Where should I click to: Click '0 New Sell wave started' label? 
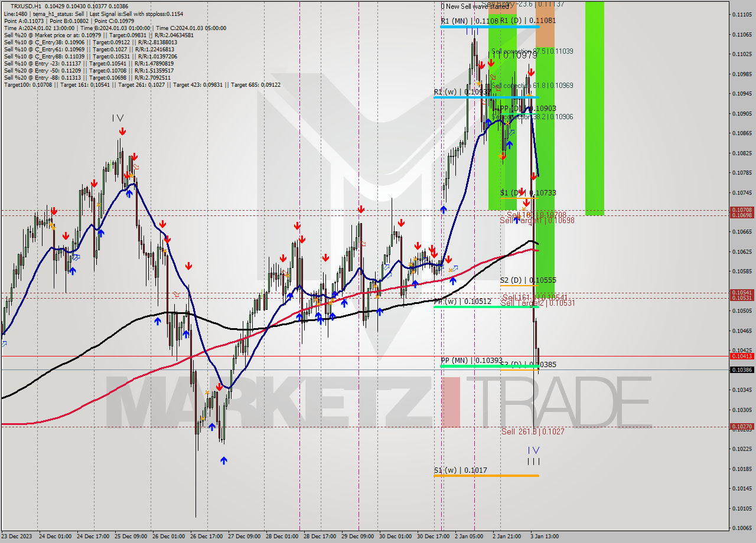pos(474,6)
